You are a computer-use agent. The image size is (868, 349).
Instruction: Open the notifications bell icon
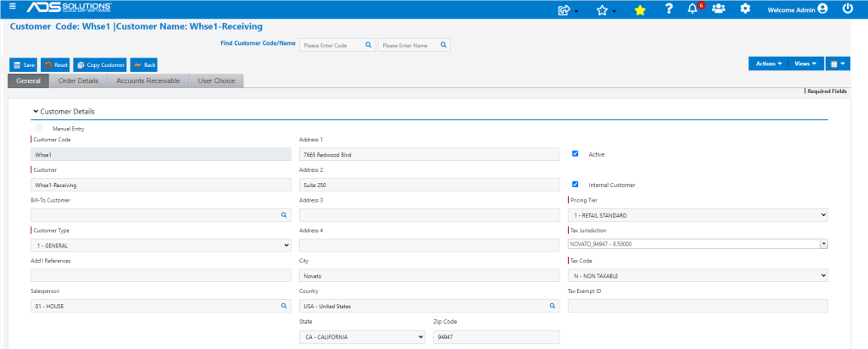click(x=692, y=9)
